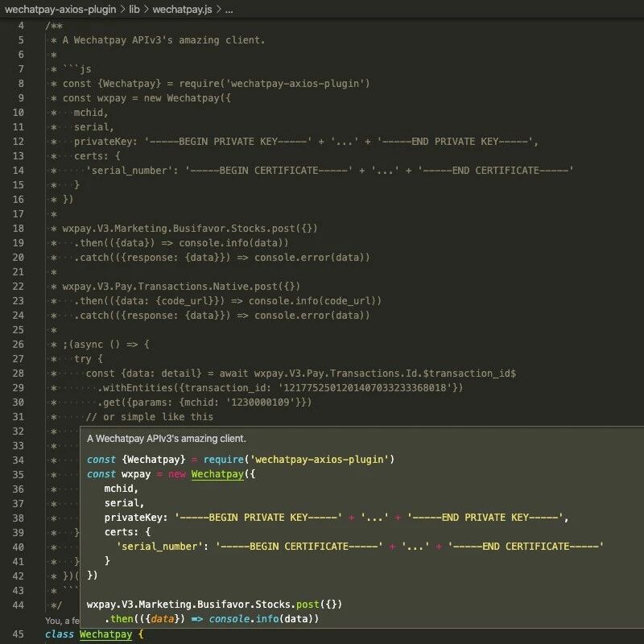Click the hover popup title 'A Wechatpay APIv3's amazing client.'
Image resolution: width=644 pixels, height=644 pixels.
[167, 439]
